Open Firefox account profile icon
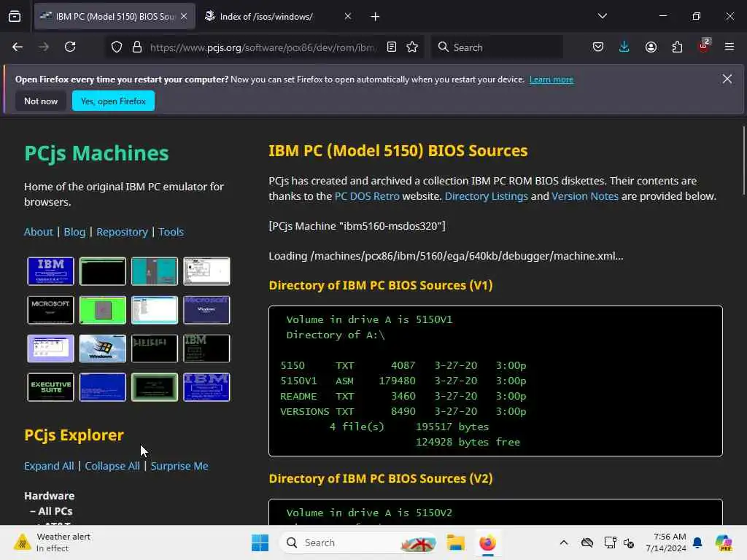The image size is (747, 560). (651, 47)
